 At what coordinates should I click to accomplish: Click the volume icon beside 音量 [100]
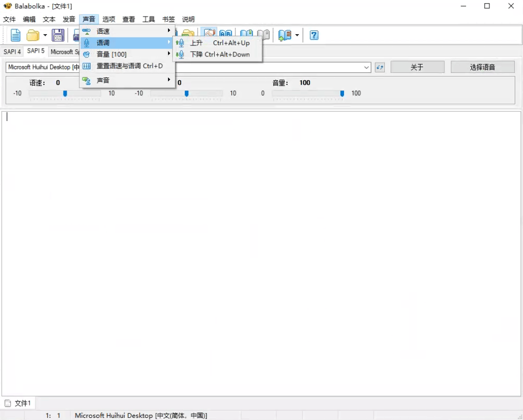[x=86, y=54]
